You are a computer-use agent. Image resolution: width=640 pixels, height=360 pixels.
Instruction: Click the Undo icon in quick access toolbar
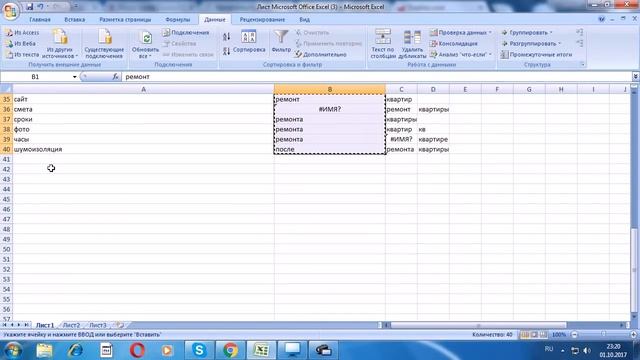40,7
